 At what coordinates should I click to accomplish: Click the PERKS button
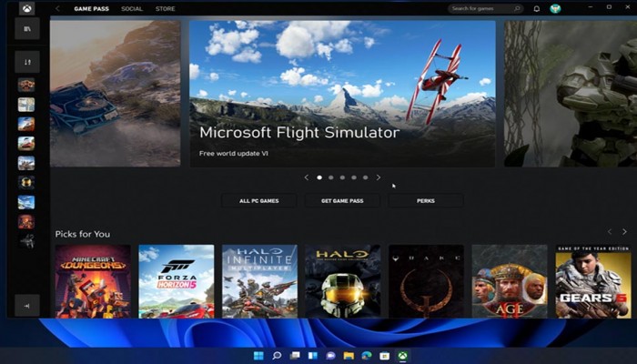[x=426, y=201]
